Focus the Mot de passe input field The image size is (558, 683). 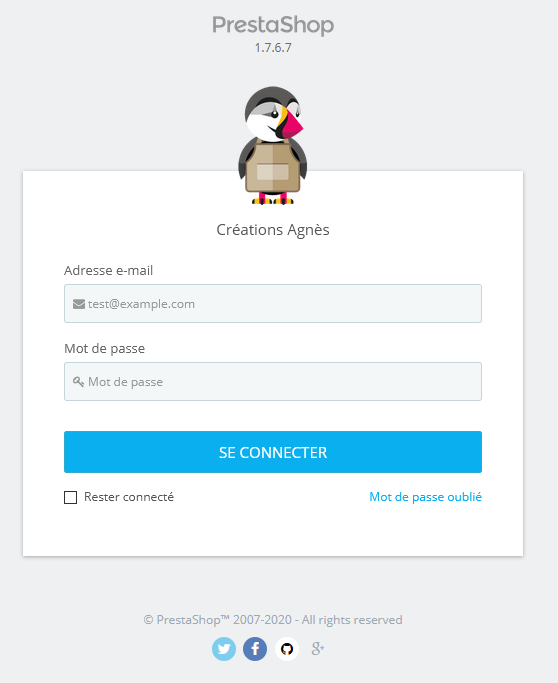273,382
